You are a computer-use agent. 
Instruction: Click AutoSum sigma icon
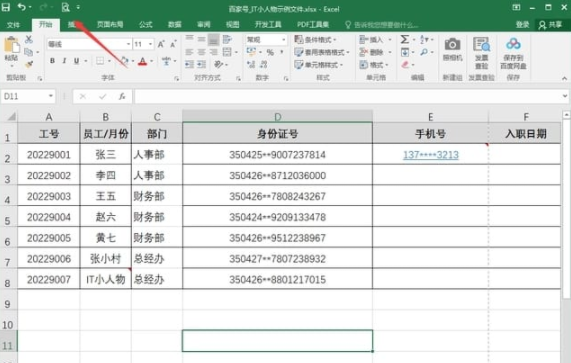405,39
